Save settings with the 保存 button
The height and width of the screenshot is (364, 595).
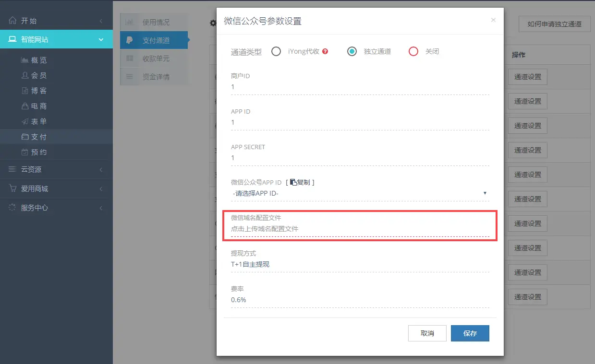[x=470, y=333]
